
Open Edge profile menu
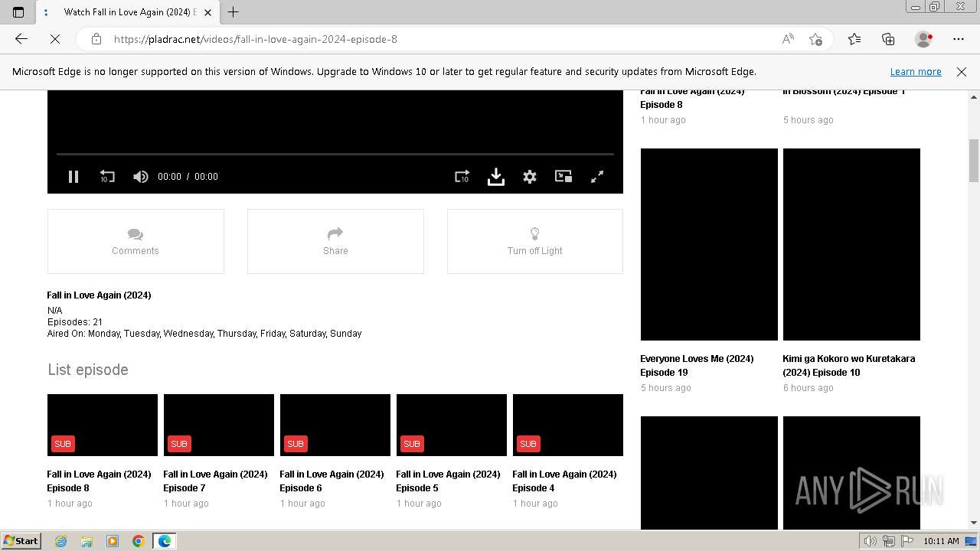[x=923, y=39]
